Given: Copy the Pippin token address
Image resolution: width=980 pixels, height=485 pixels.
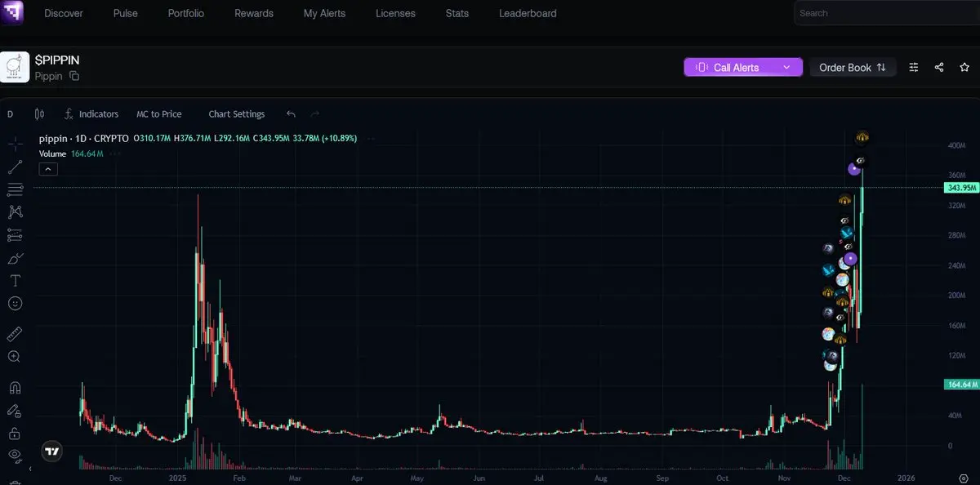Looking at the screenshot, I should (x=74, y=76).
